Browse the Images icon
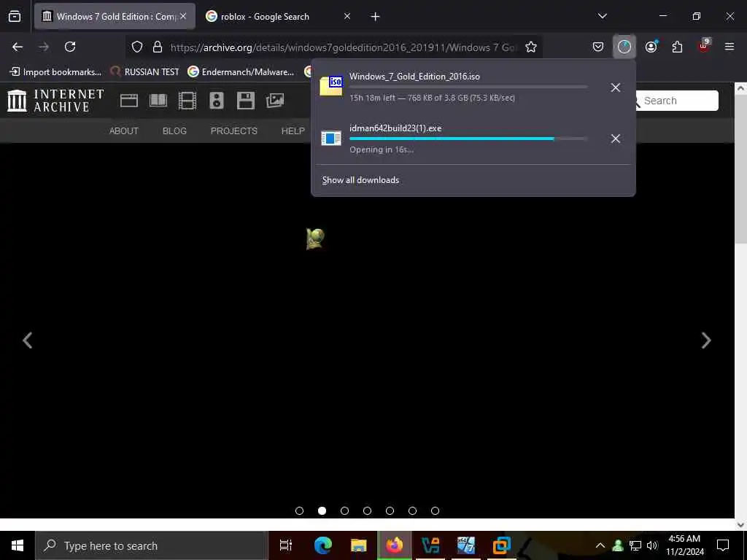 coord(275,101)
